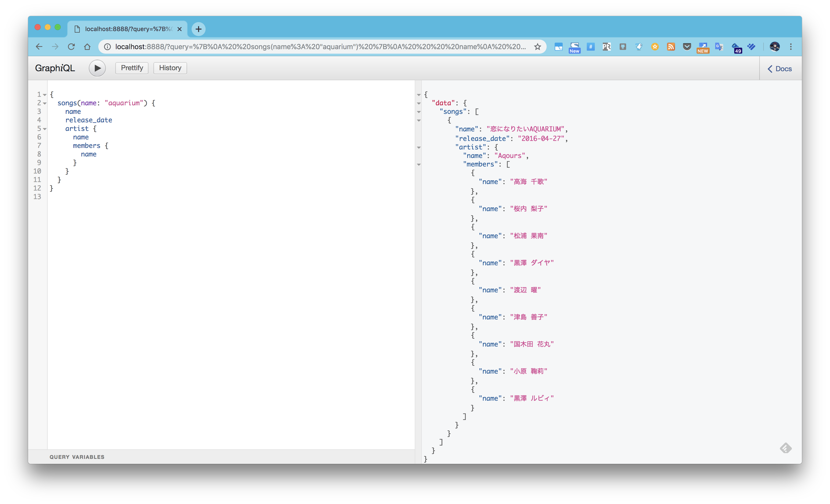Open the History panel
The width and height of the screenshot is (830, 504).
click(170, 68)
